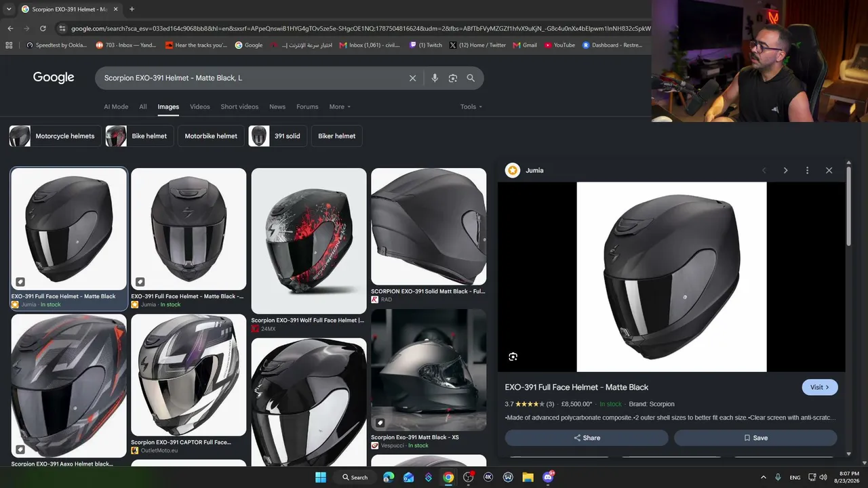This screenshot has width=868, height=488.
Task: Switch to the News tab
Action: click(277, 106)
